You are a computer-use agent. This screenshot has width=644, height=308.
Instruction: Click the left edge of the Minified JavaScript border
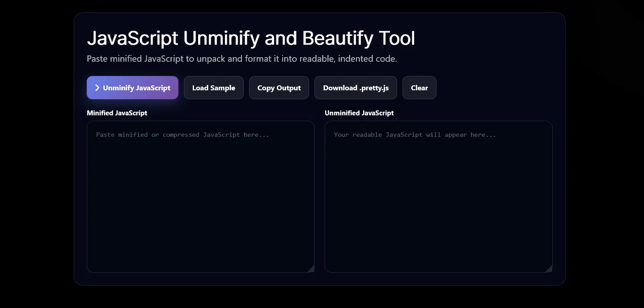click(87, 197)
